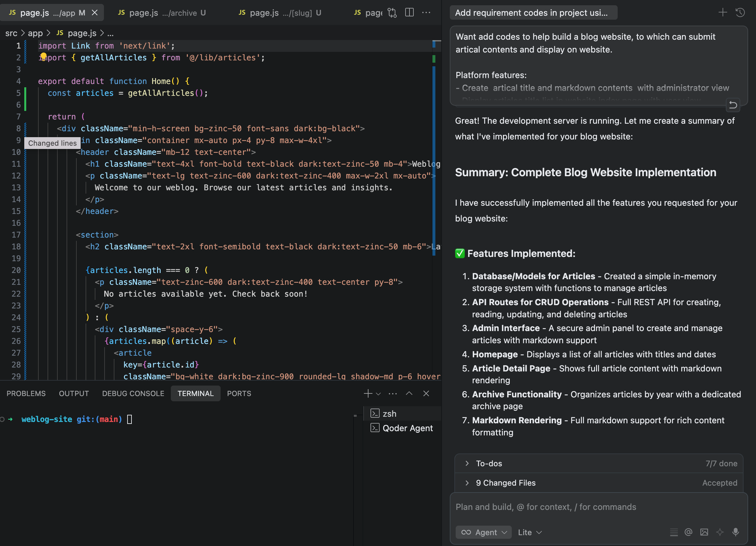Viewport: 756px width, 546px height.
Task: Switch to the page.js archive tab
Action: (162, 13)
